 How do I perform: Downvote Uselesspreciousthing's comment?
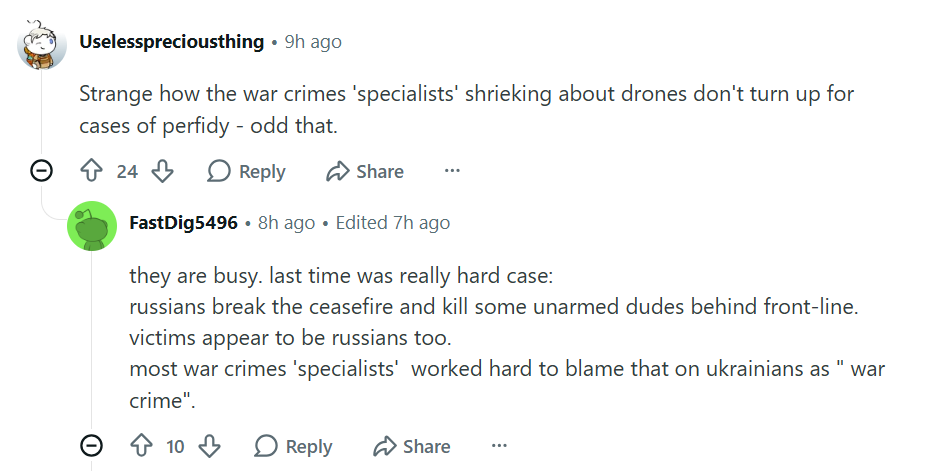(x=162, y=171)
